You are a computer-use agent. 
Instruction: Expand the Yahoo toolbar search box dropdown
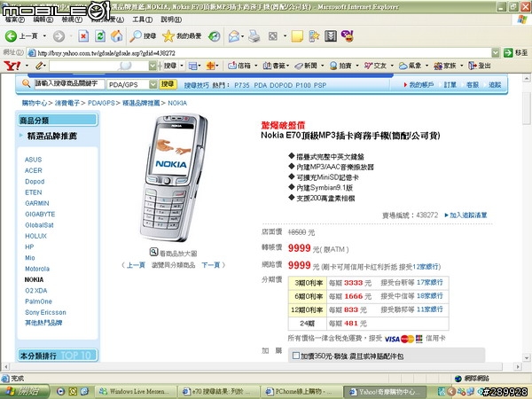point(153,66)
